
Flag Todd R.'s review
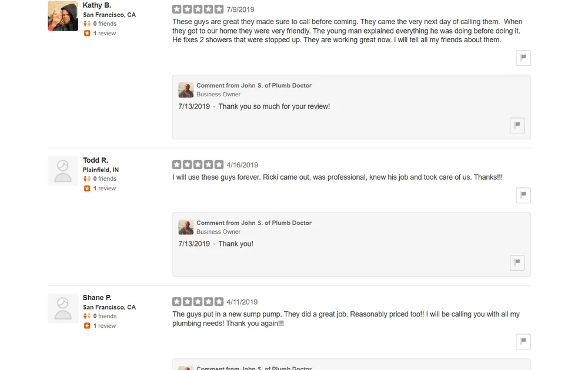point(523,195)
